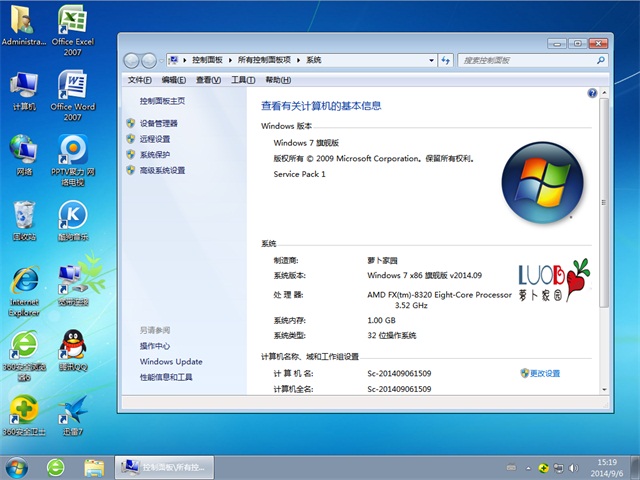Show hidden tray icons arrow
This screenshot has height=480, width=640.
[528, 468]
